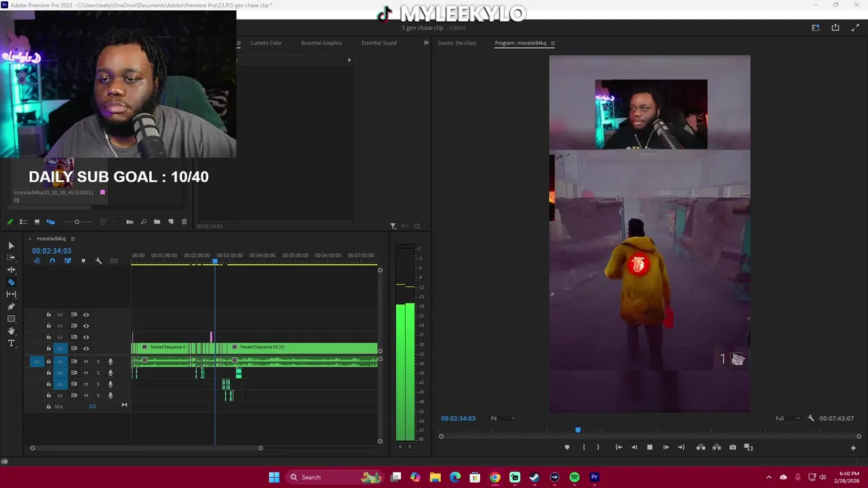Open the Fit zoom level dropdown
The height and width of the screenshot is (488, 868).
tap(502, 418)
